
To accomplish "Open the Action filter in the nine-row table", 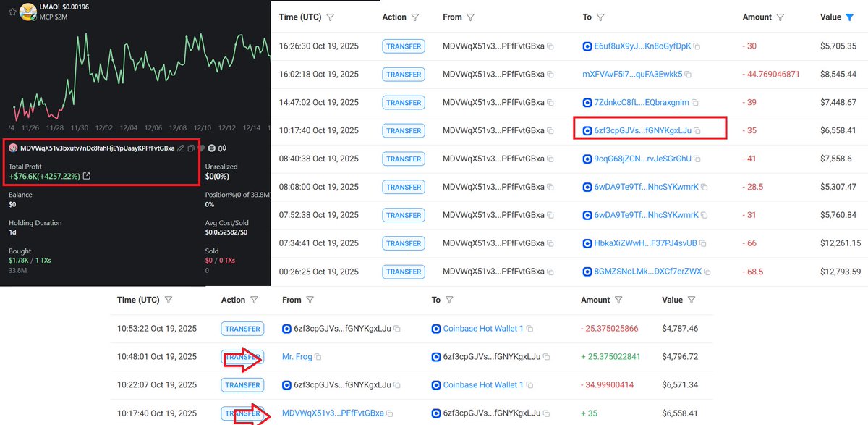I will (415, 17).
